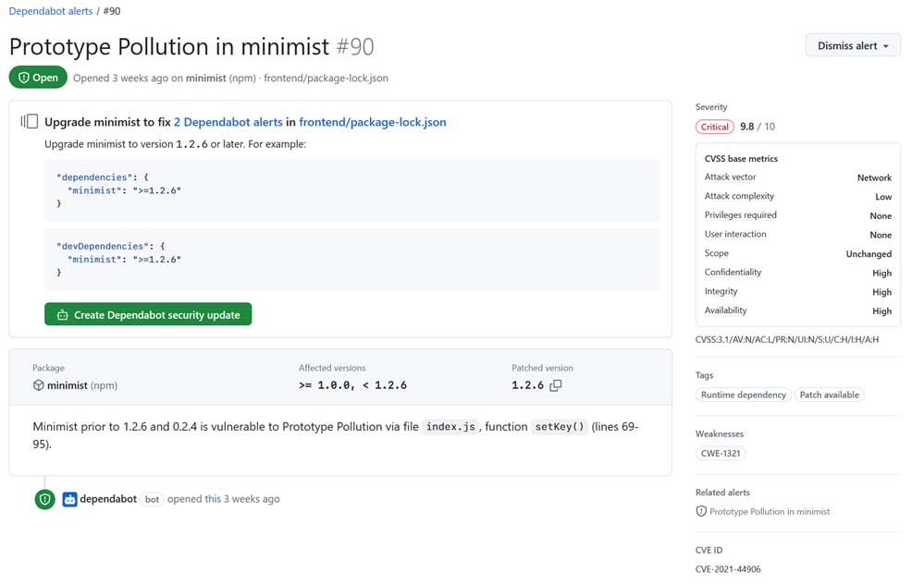
Task: Go to Dependabot alerts breadcrumb
Action: click(51, 11)
